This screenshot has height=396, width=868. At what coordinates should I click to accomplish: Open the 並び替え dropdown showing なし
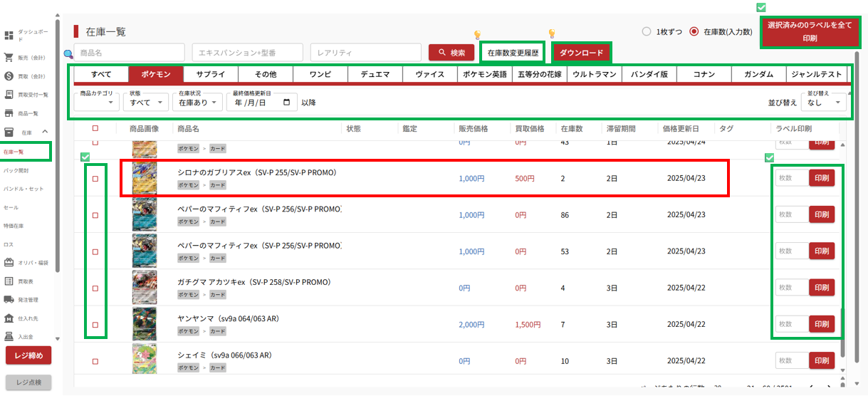pos(825,103)
